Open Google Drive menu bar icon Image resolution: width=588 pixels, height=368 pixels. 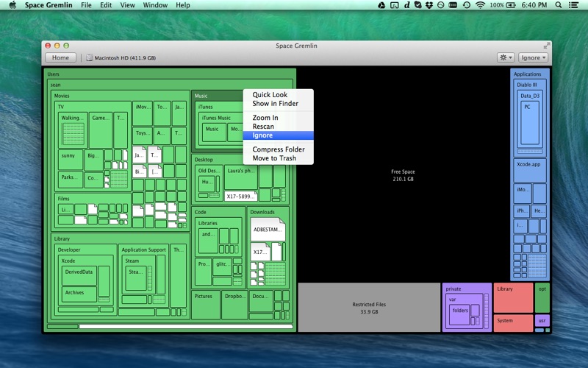(x=381, y=5)
